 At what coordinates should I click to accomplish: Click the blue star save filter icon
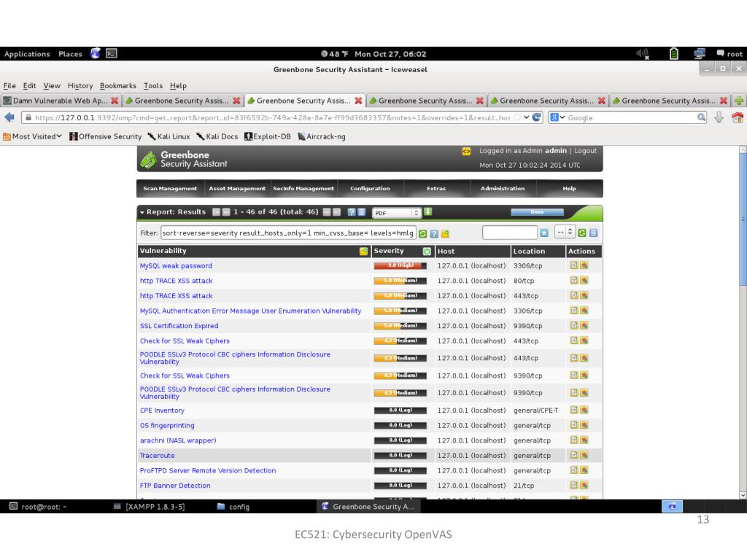click(x=544, y=233)
